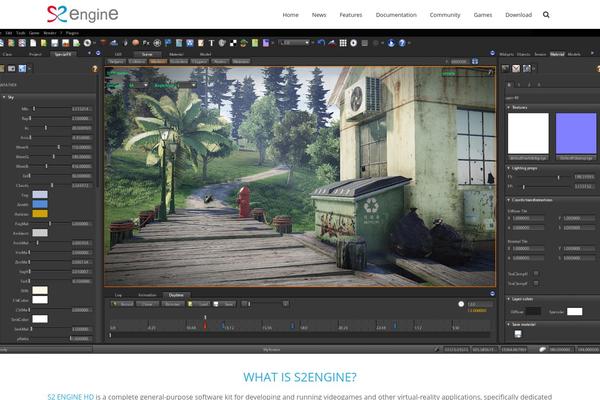Open the Documentation menu item
This screenshot has width=600, height=400.
[x=396, y=15]
